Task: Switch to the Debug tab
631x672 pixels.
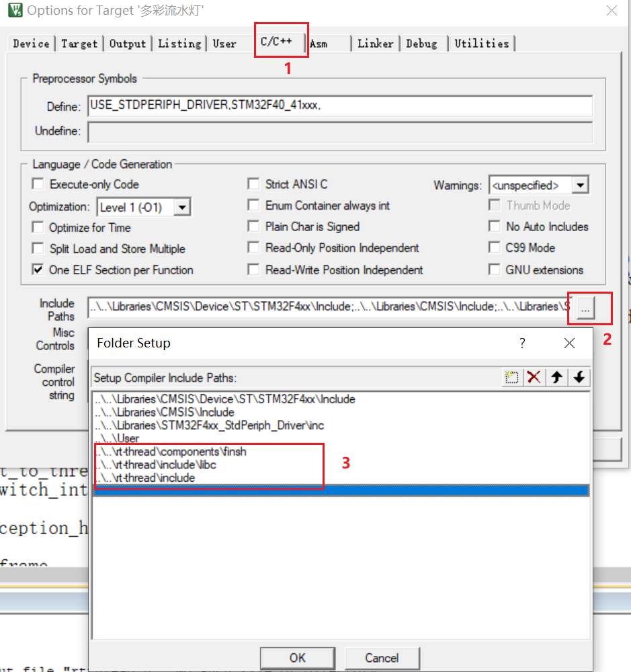Action: 422,43
